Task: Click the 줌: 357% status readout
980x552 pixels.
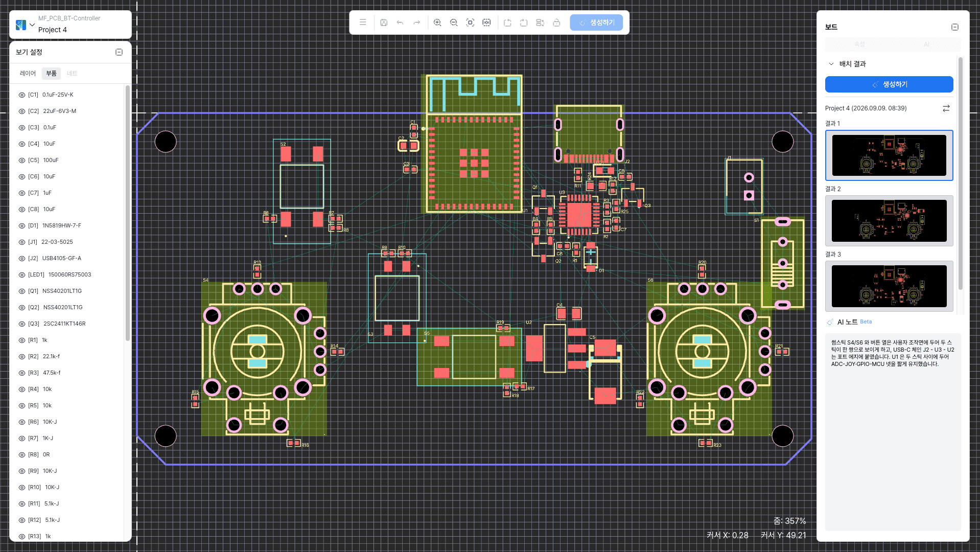Action: coord(789,521)
